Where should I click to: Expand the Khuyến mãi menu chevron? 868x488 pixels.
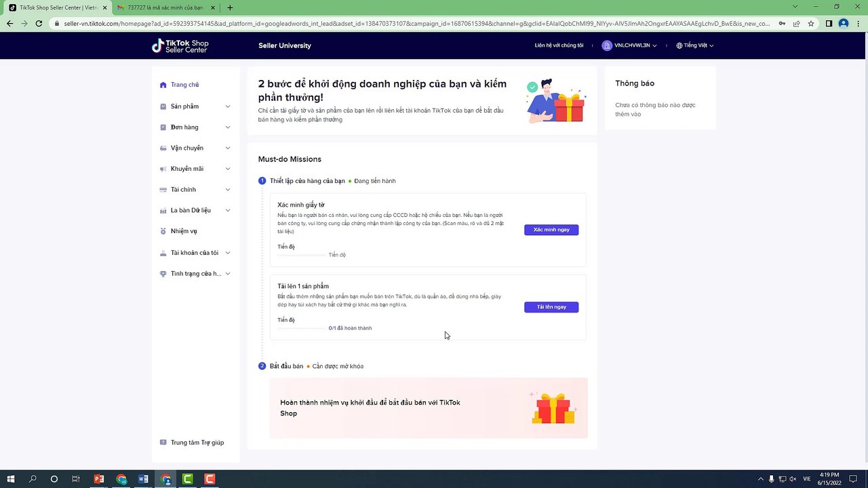point(228,169)
